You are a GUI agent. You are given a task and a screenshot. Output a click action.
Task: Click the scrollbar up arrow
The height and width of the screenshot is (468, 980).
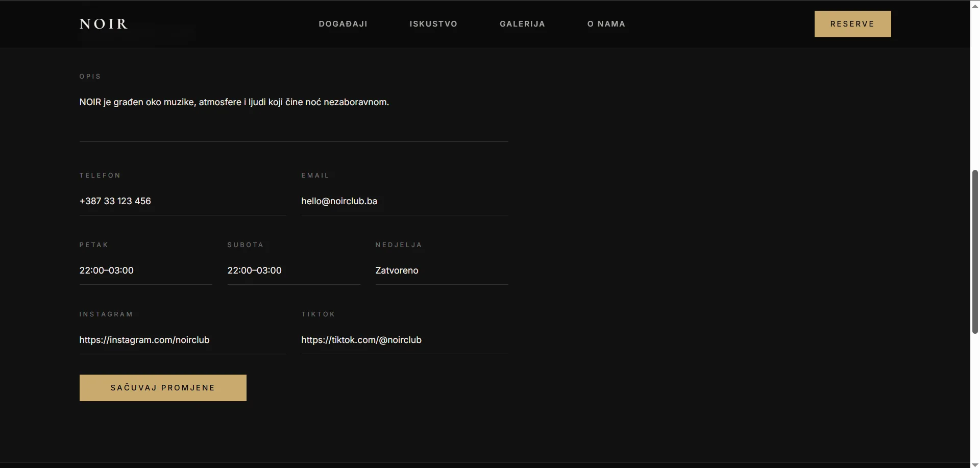[x=975, y=6]
